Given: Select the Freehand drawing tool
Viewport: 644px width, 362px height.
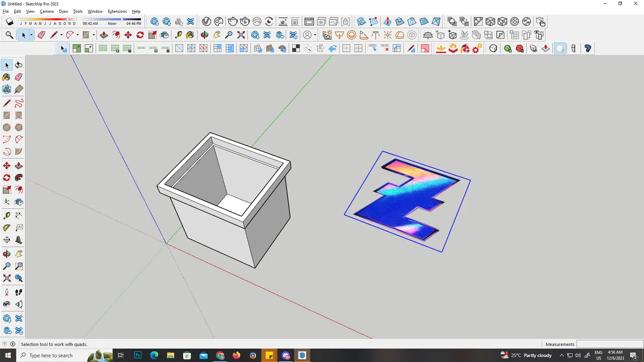Looking at the screenshot, I should point(19,104).
